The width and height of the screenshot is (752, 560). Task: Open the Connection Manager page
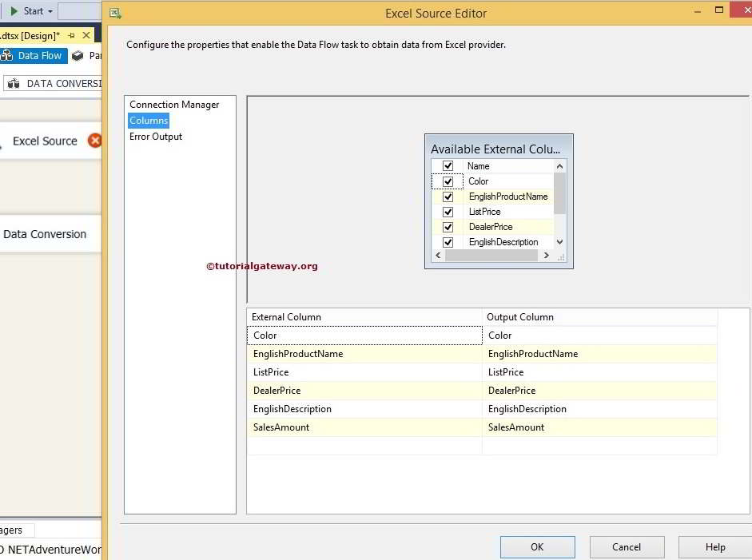pyautogui.click(x=174, y=105)
